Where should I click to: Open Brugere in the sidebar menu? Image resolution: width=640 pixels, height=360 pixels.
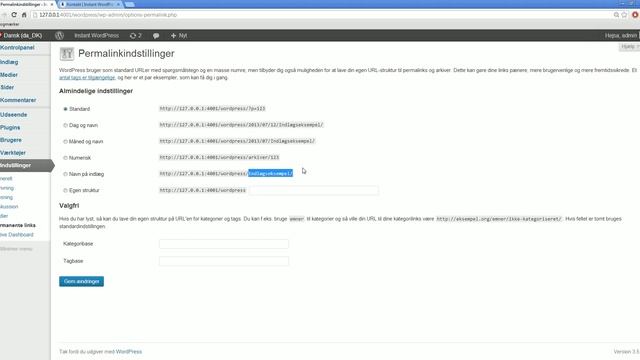click(x=11, y=140)
